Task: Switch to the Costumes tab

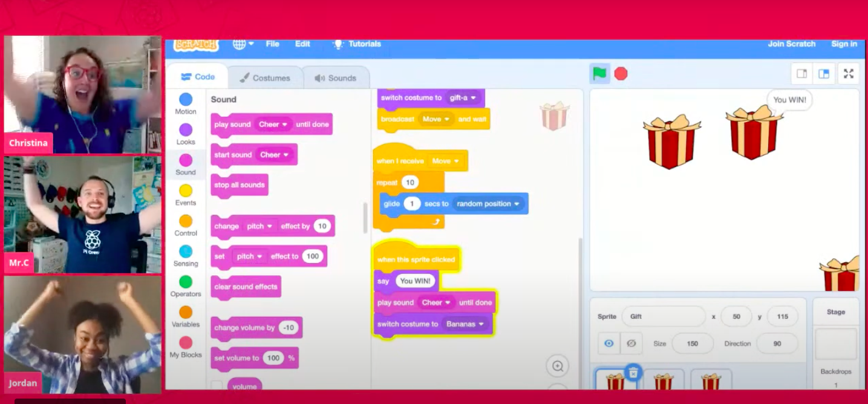Action: tap(265, 78)
